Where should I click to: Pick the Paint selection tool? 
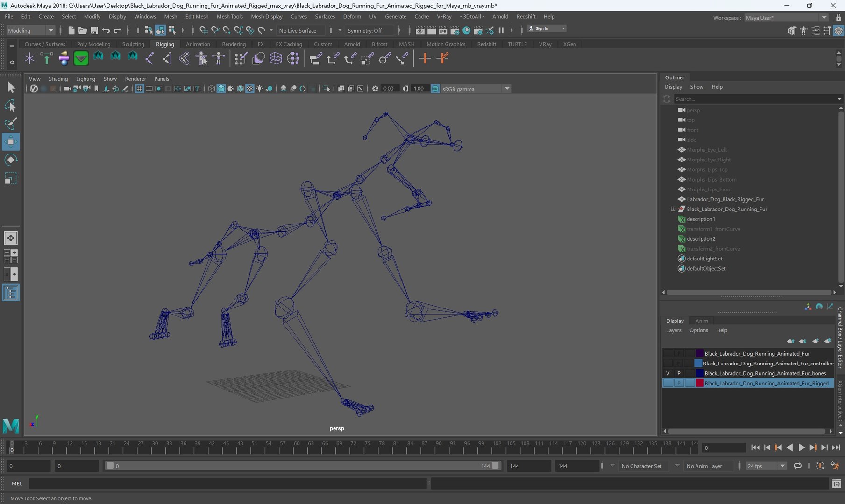(10, 124)
